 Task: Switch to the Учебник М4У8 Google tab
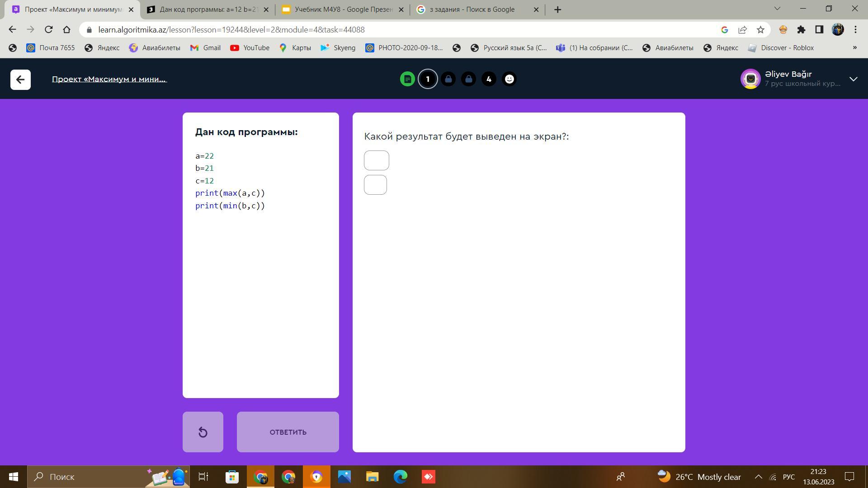click(x=342, y=9)
